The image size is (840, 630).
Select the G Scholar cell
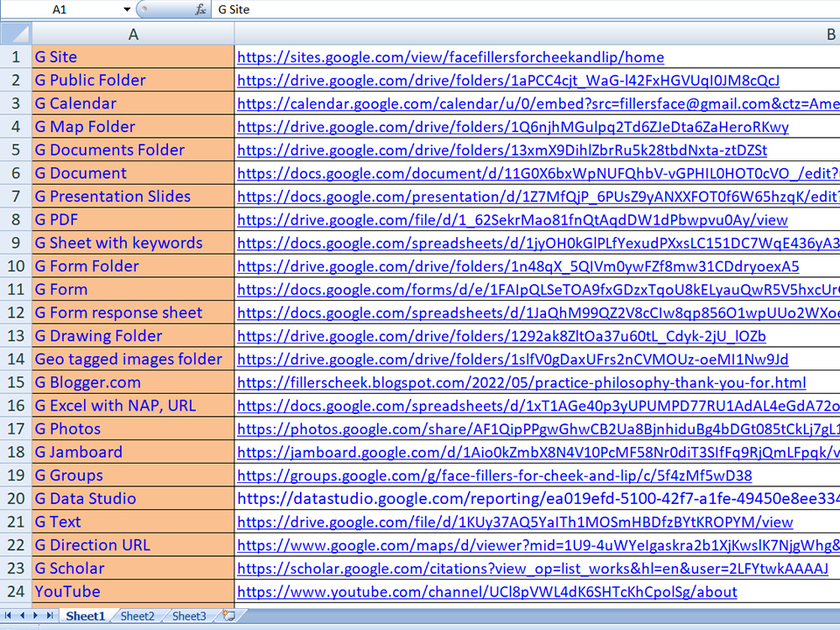[x=134, y=569]
